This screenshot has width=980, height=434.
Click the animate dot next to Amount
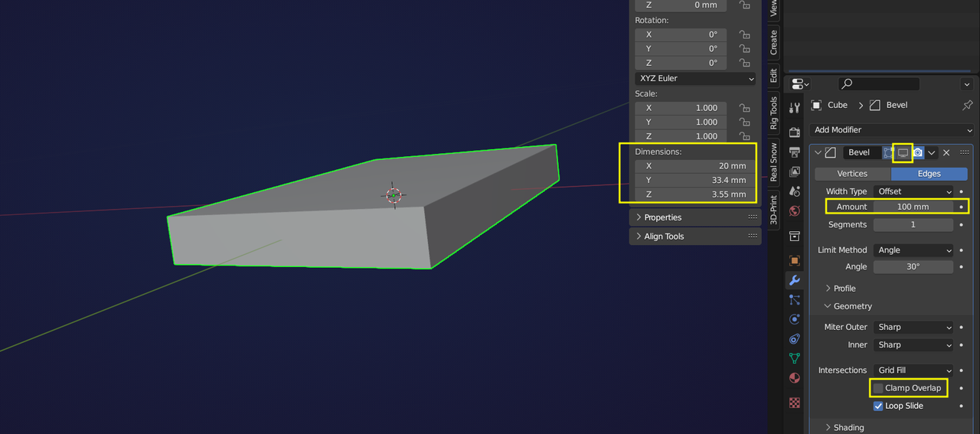(x=961, y=207)
